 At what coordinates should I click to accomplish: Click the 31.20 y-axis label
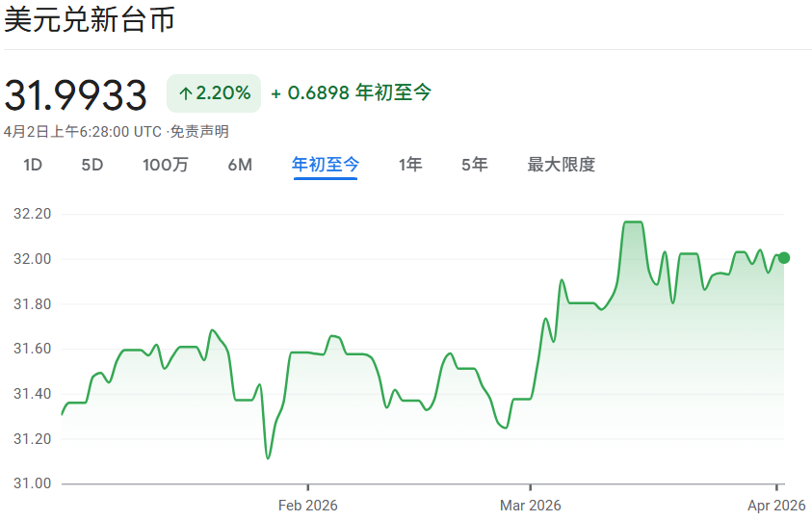click(x=32, y=438)
